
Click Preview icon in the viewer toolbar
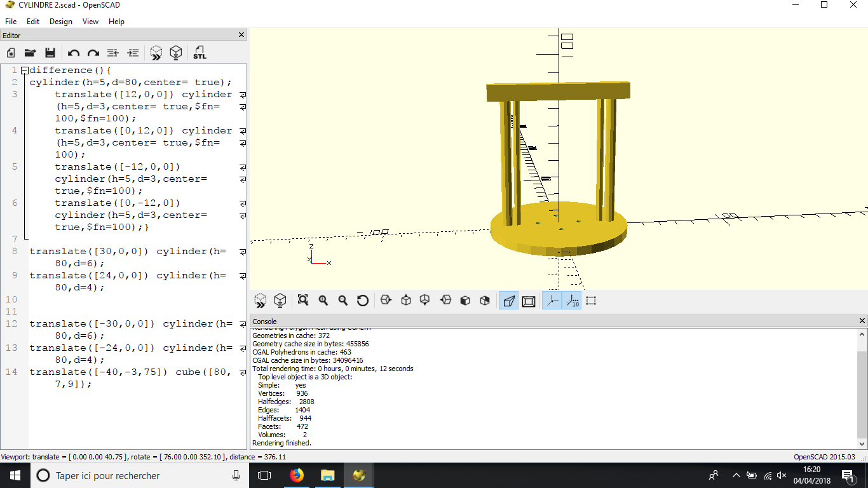(260, 301)
